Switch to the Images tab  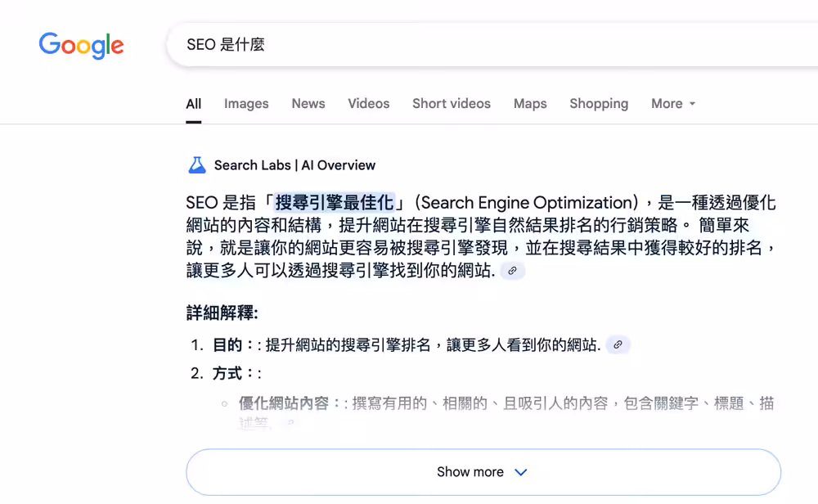pyautogui.click(x=246, y=104)
